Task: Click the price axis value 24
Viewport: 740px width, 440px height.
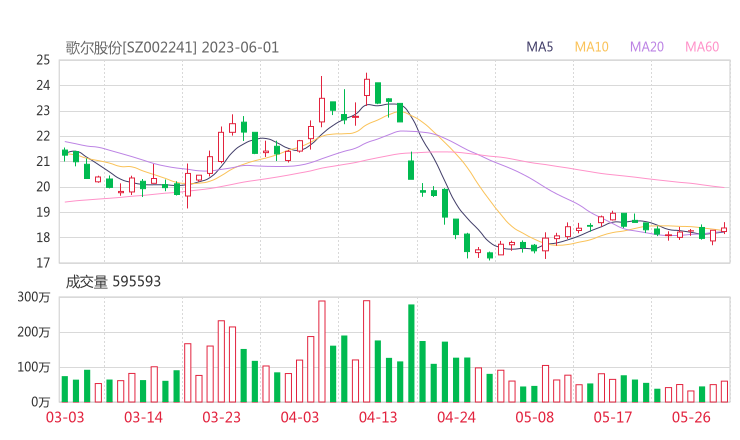Action: 43,85
